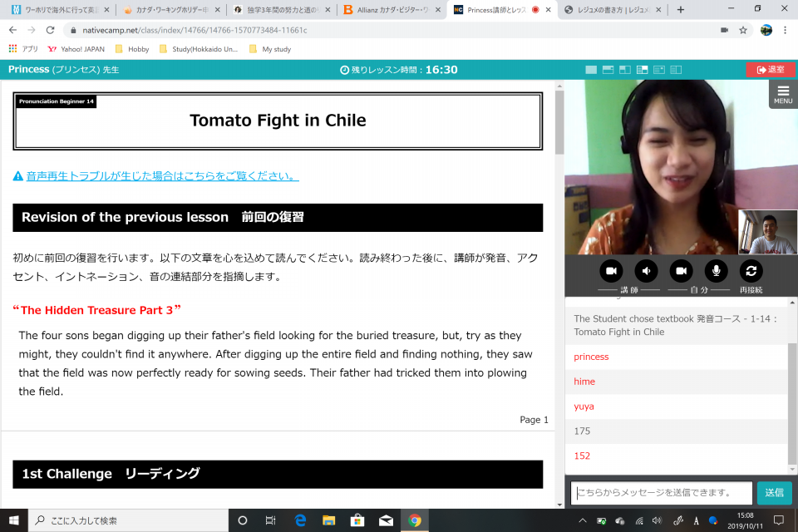Image resolution: width=798 pixels, height=532 pixels.
Task: Click the 'princess' chat message
Action: (x=591, y=357)
